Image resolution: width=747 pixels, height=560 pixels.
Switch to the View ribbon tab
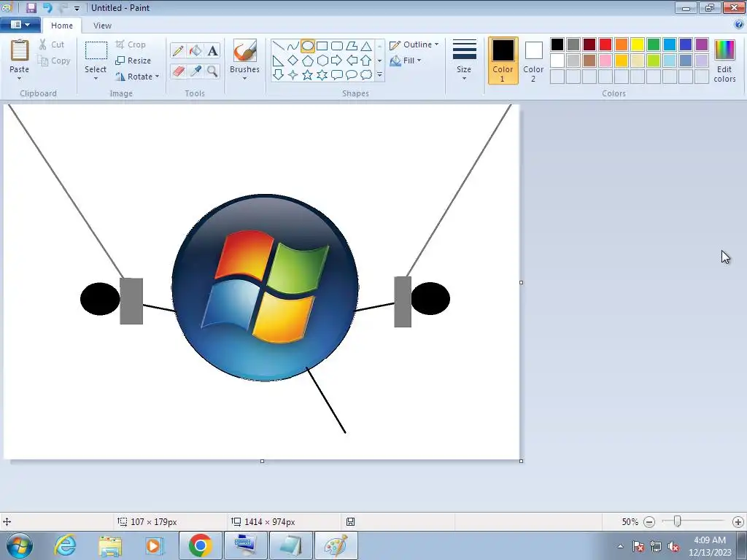pyautogui.click(x=102, y=26)
